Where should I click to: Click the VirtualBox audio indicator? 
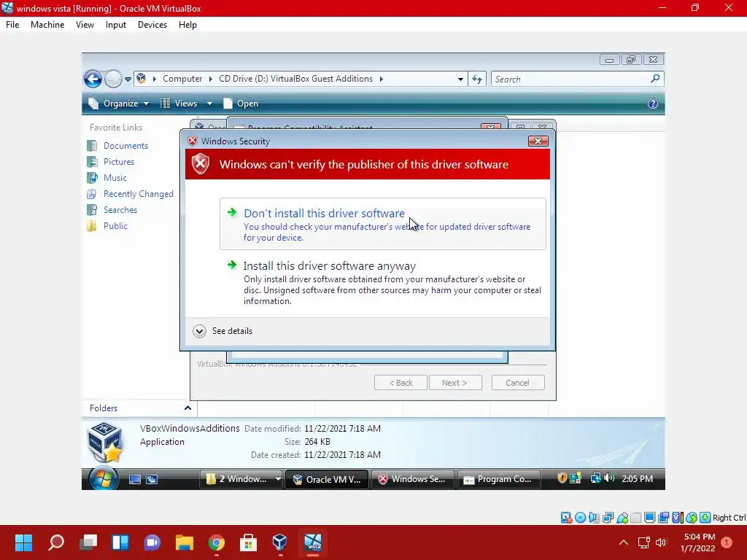(594, 518)
